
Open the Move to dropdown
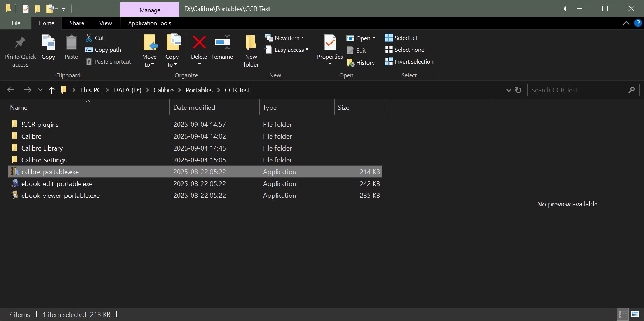click(x=149, y=65)
